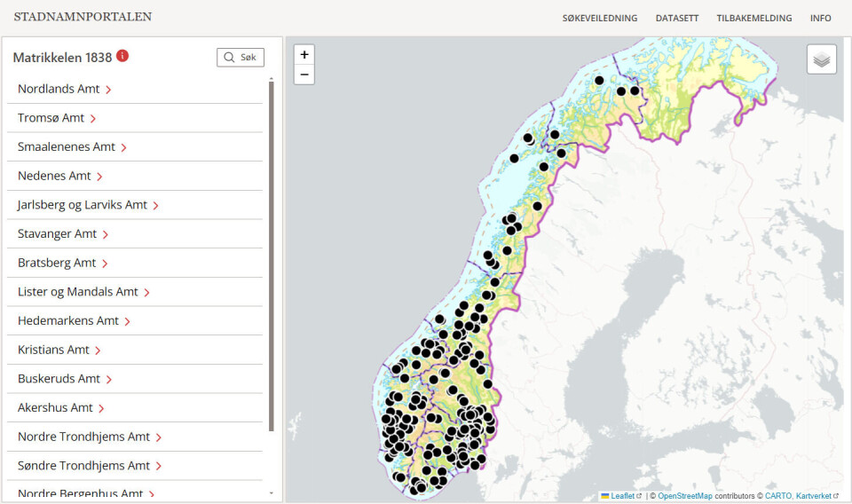This screenshot has width=852, height=504.
Task: Open the Datasett menu item
Action: [x=676, y=18]
